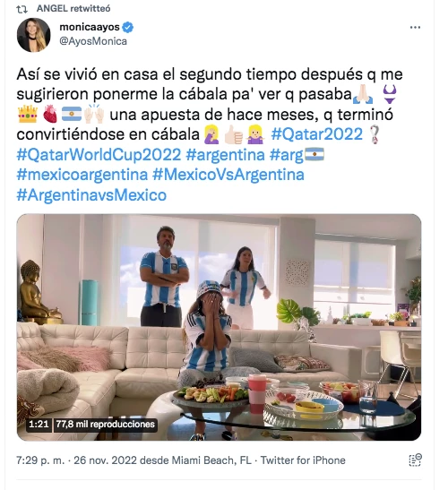Viewport: 448px width, 490px height.
Task: Open the 7:29 p. m. · 26 nov. 2022 timestamp
Action: point(76,460)
